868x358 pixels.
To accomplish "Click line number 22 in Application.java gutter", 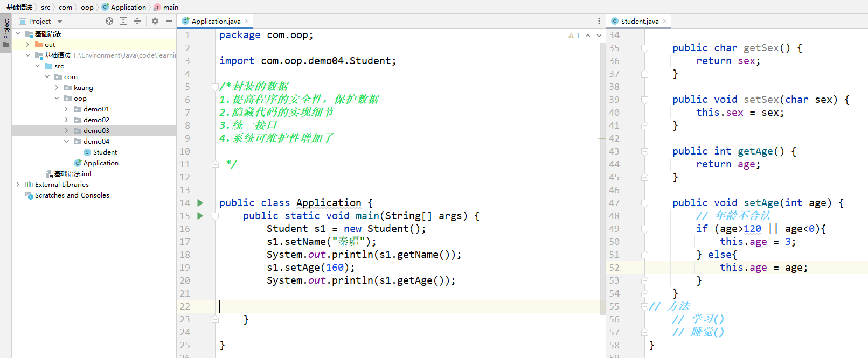I will point(185,306).
